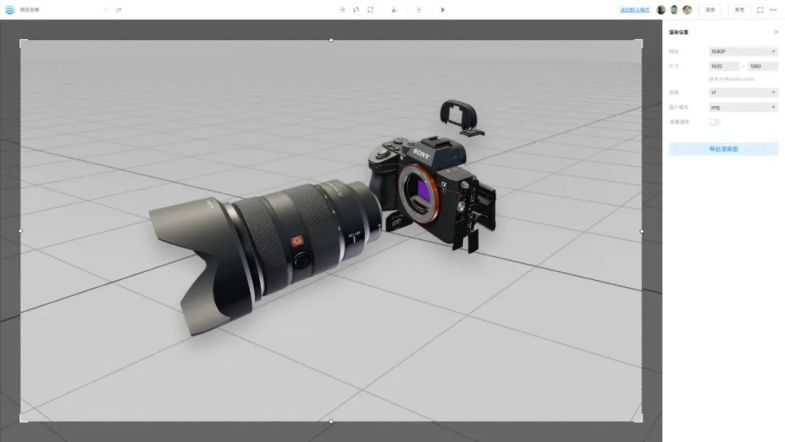Select the rotate tool in top toolbar
Image resolution: width=785 pixels, height=442 pixels.
pyautogui.click(x=356, y=10)
